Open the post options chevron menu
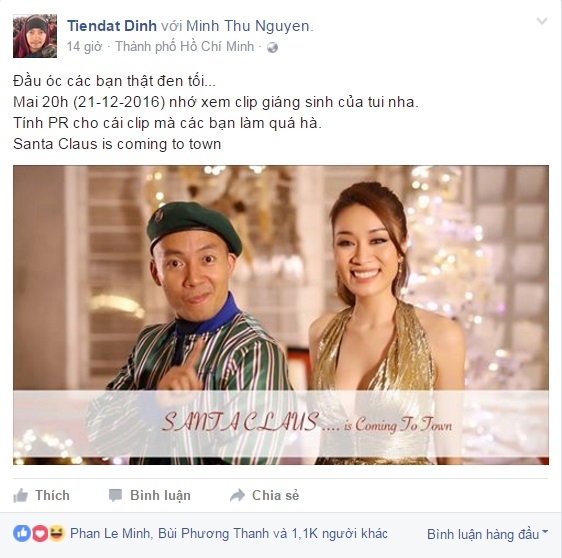 point(542,22)
